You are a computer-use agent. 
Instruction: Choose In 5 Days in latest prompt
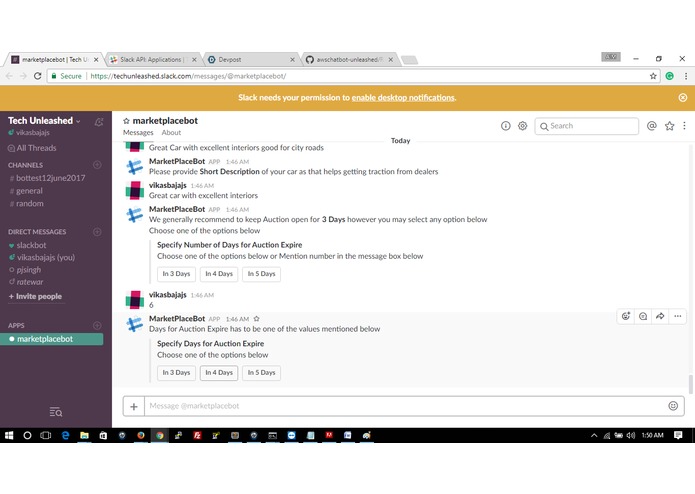(x=262, y=373)
